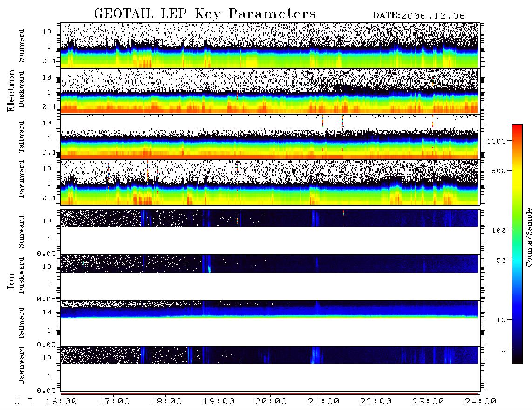
Task: Click the Ion Duskward spectrogram band
Action: coord(269,264)
